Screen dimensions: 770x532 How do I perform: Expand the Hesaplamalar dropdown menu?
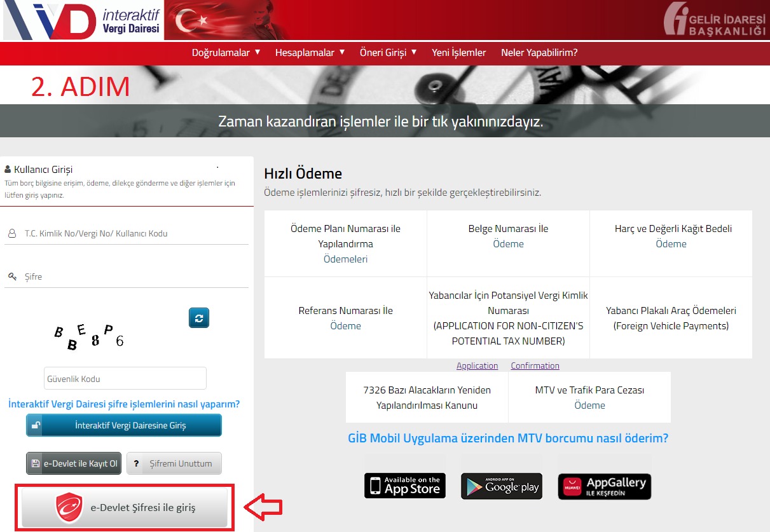click(310, 53)
